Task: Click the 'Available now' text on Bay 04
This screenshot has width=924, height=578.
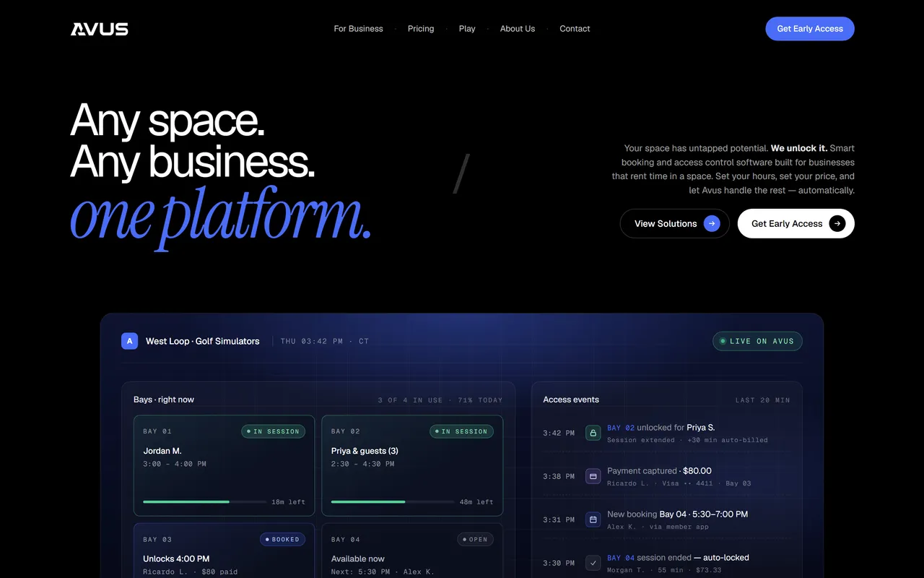Action: tap(358, 558)
